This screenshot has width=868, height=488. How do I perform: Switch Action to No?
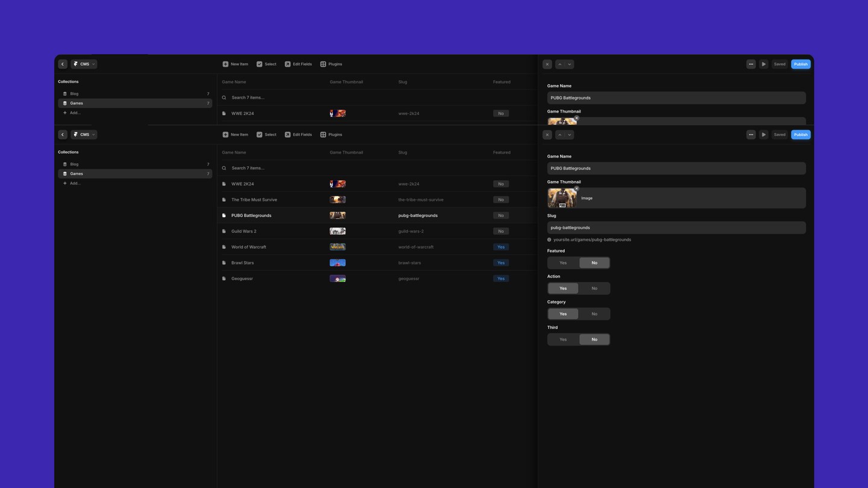(594, 288)
